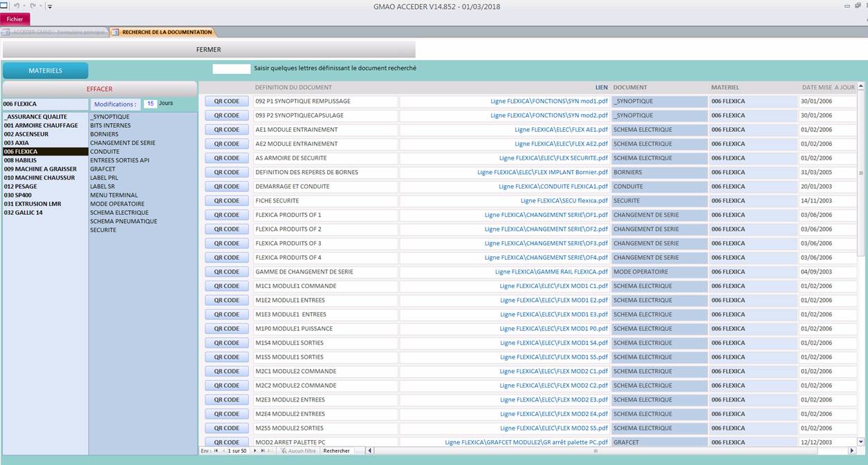Image resolution: width=868 pixels, height=465 pixels.
Task: Click the Aucun filtre filter indicator
Action: 297,450
